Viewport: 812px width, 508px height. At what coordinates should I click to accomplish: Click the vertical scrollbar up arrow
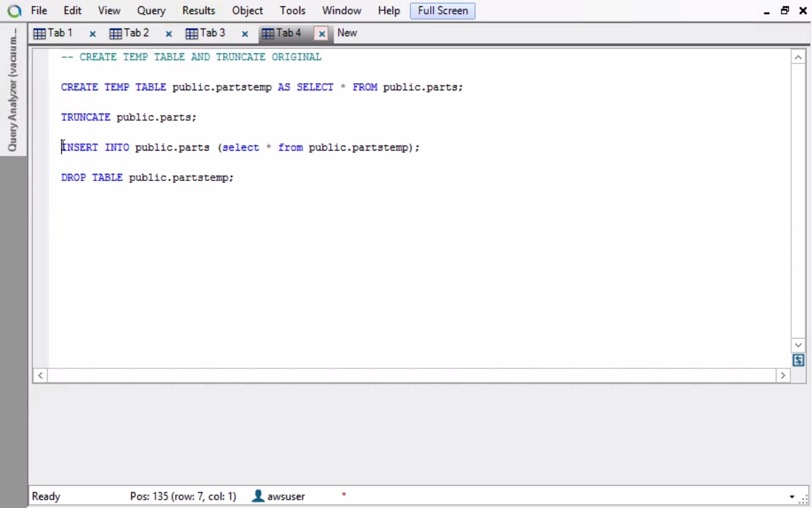799,57
